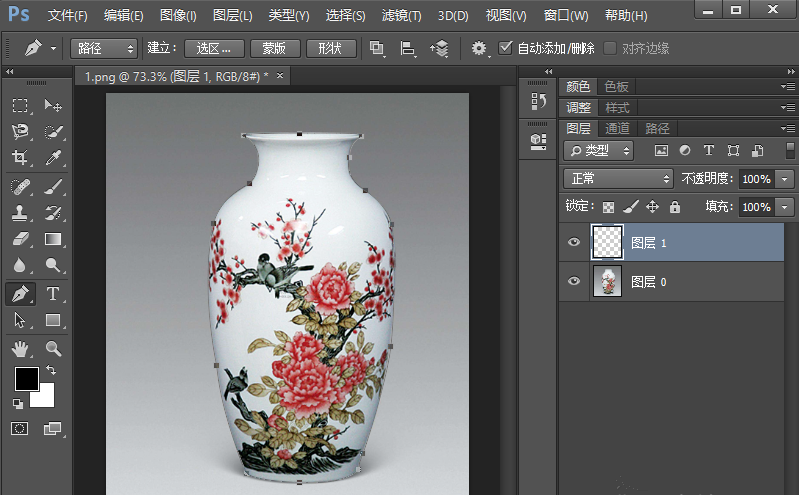Activate the Zoom tool
Viewport: 799px width, 495px height.
click(x=53, y=348)
